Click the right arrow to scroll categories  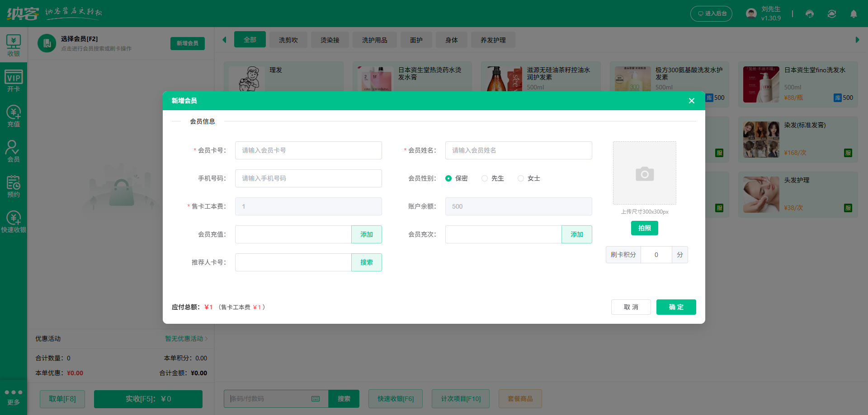pyautogui.click(x=858, y=40)
